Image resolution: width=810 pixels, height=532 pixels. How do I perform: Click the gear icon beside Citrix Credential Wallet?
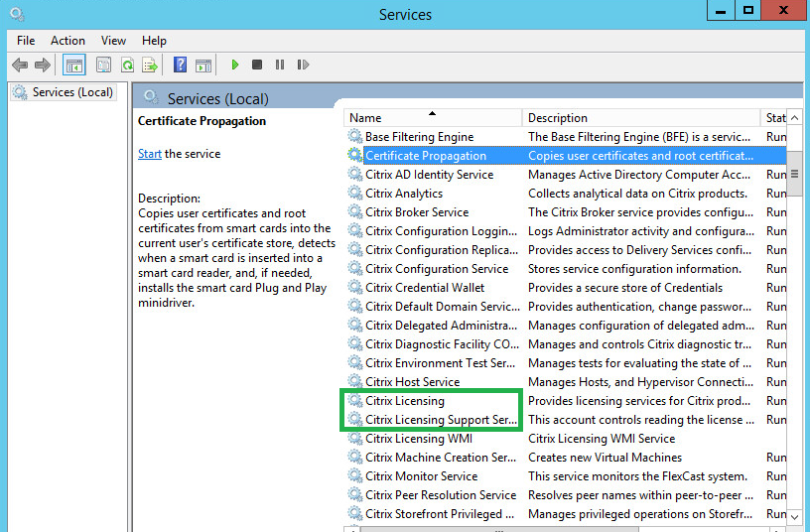pos(355,287)
